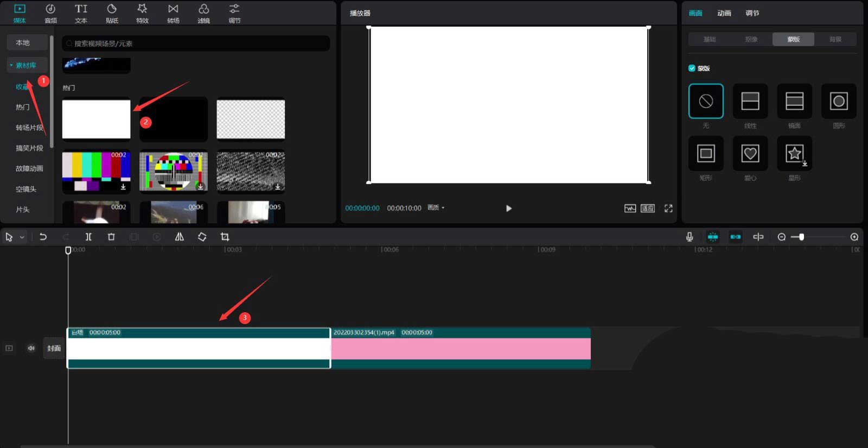
Task: Switch to the 特效 effects tab
Action: click(142, 14)
